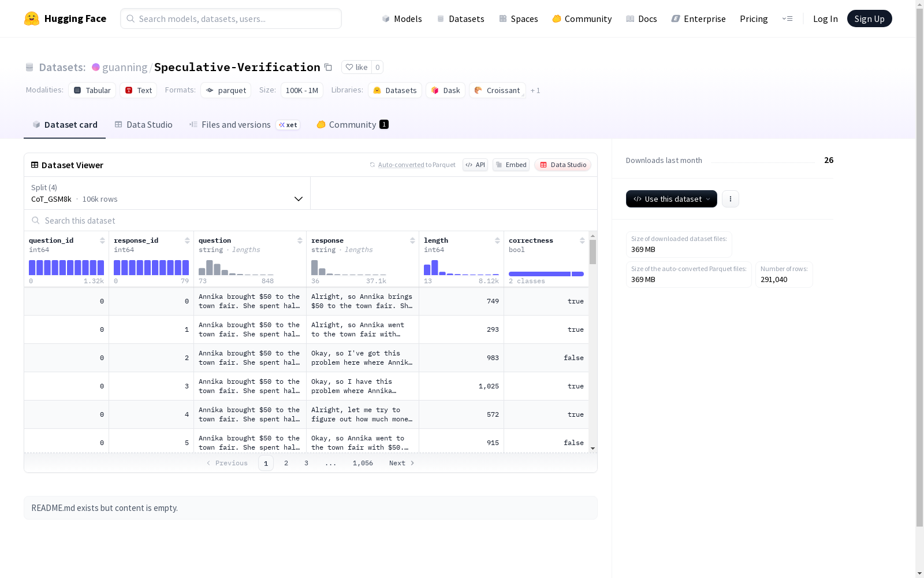The image size is (924, 578).
Task: Click the Embed button
Action: (x=511, y=165)
